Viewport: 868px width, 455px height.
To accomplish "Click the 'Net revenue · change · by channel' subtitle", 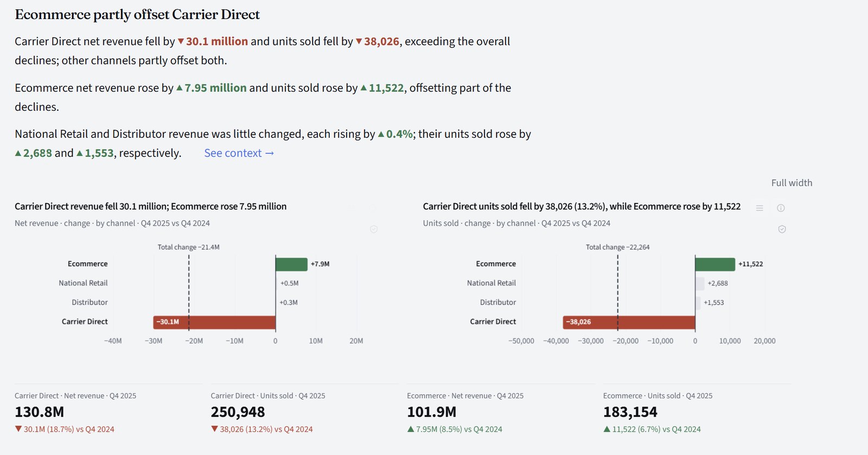I will [112, 223].
